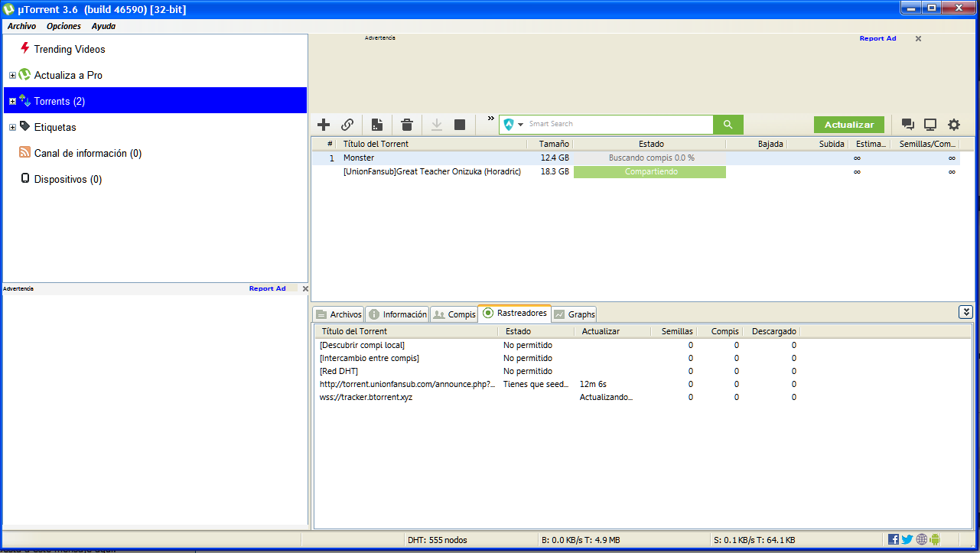Open the Opciones menu
The height and width of the screenshot is (553, 980).
click(x=63, y=26)
